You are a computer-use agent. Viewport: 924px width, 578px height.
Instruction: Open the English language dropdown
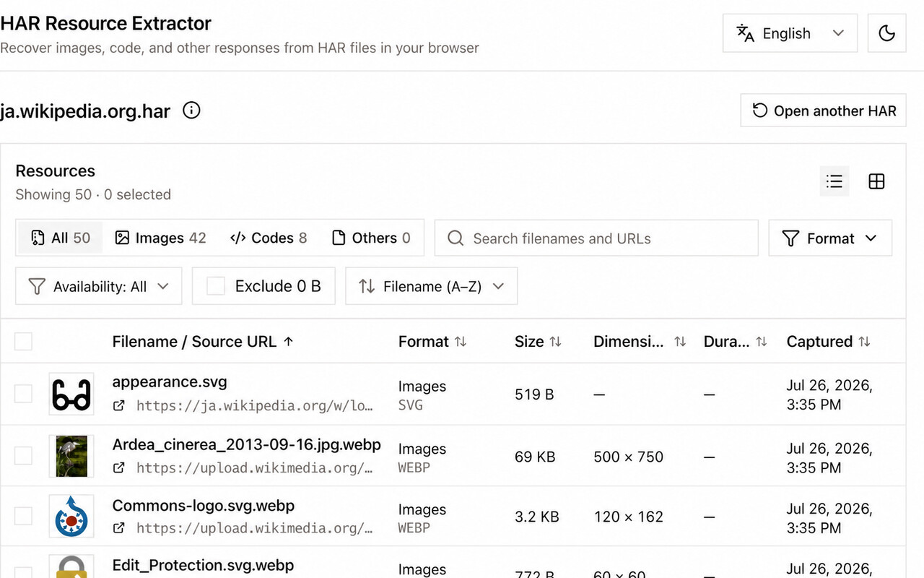point(790,33)
